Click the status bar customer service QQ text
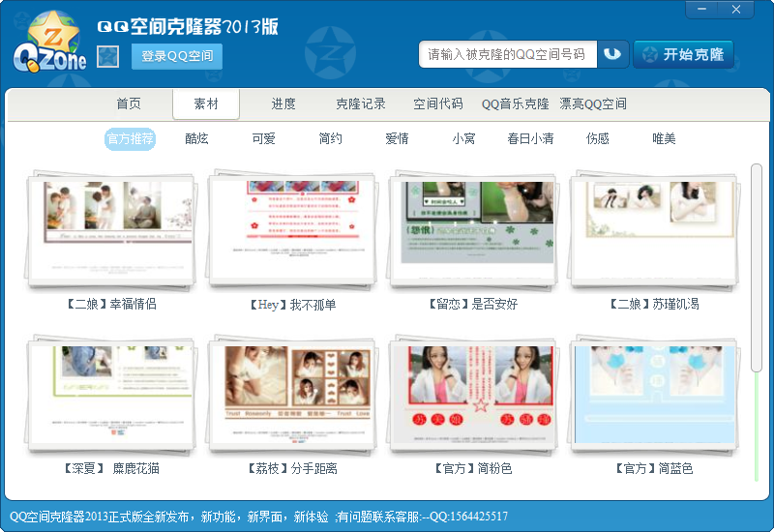The image size is (774, 532). point(422,517)
